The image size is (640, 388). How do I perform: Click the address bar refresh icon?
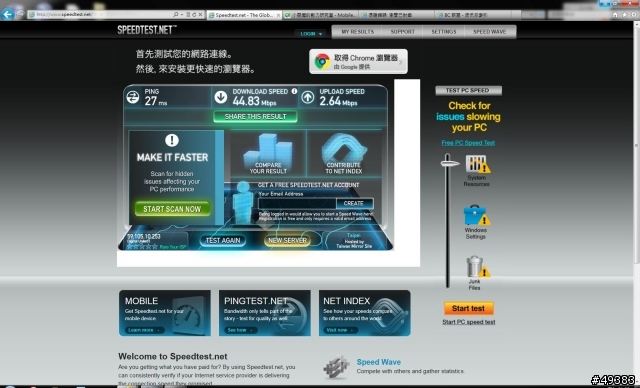tap(194, 15)
